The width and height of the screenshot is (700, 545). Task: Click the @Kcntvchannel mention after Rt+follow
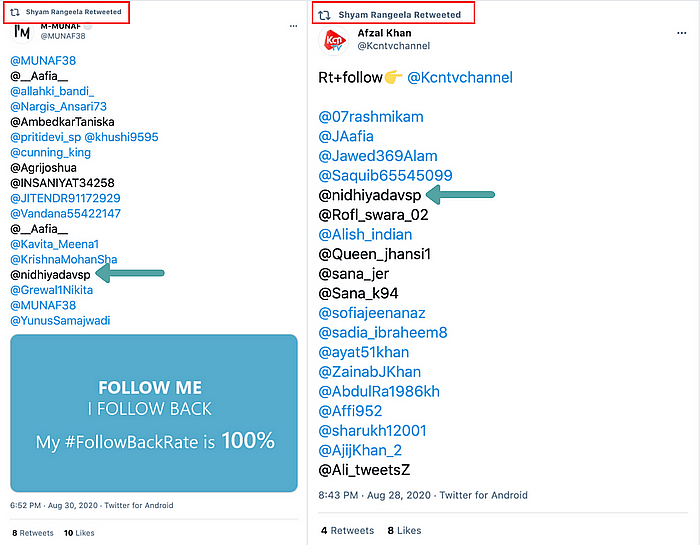click(460, 78)
